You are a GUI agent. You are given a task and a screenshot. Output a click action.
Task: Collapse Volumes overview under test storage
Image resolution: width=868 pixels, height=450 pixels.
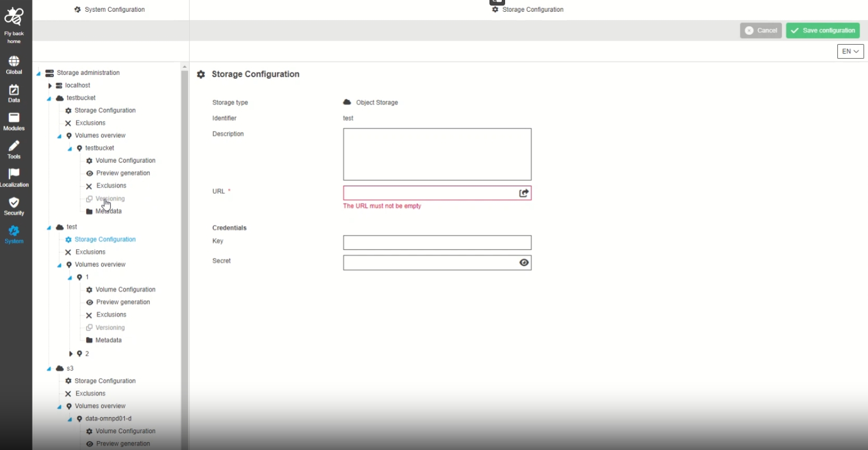[59, 265]
